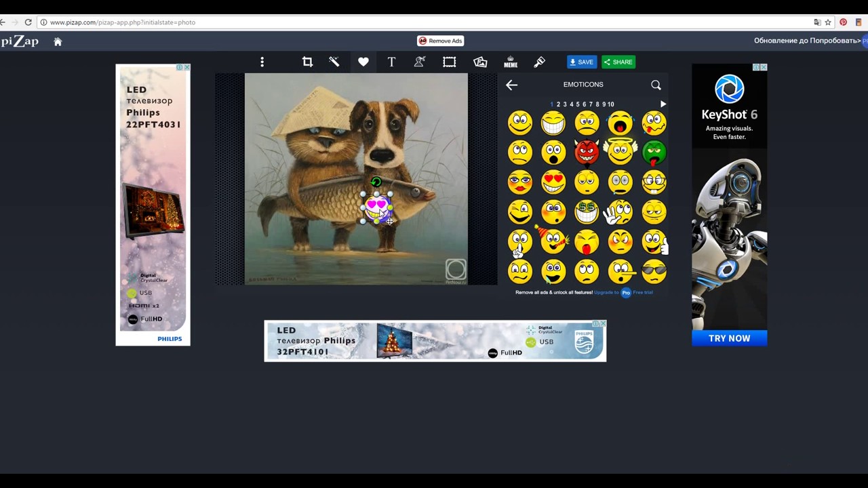Go to the next emoticons page arrow
868x488 pixels.
[x=663, y=104]
